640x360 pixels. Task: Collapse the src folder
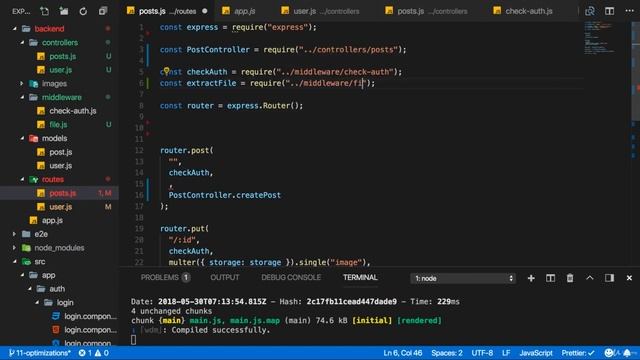15,262
